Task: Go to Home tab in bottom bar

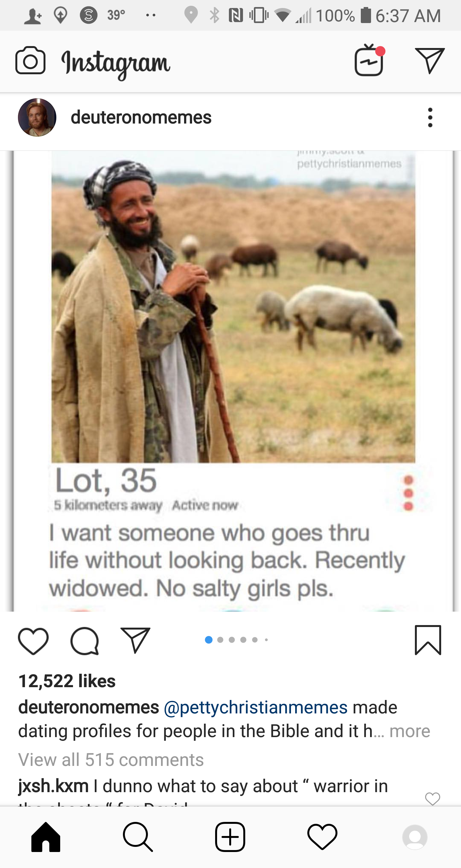Action: (46, 837)
